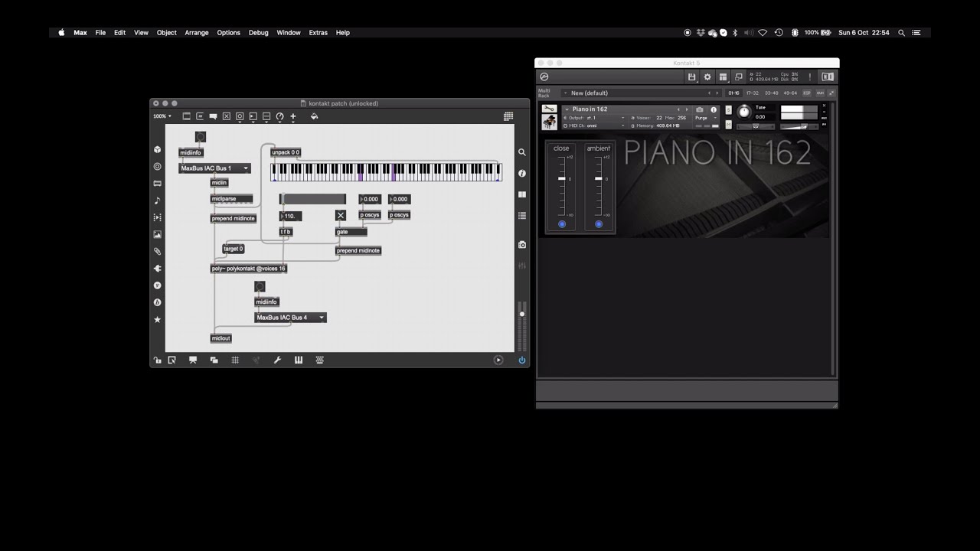Open the MIDI Ch omni dropdown
The width and height of the screenshot is (980, 551).
click(594, 126)
